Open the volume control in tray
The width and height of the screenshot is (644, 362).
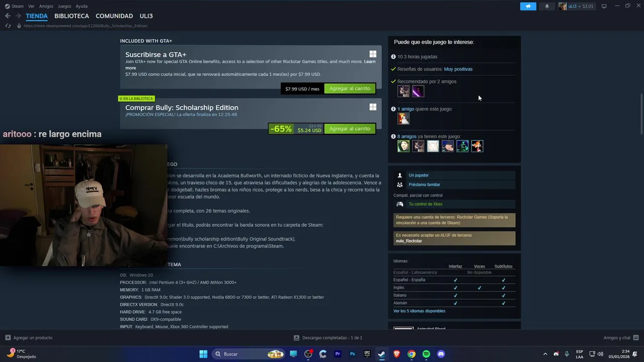[600, 354]
